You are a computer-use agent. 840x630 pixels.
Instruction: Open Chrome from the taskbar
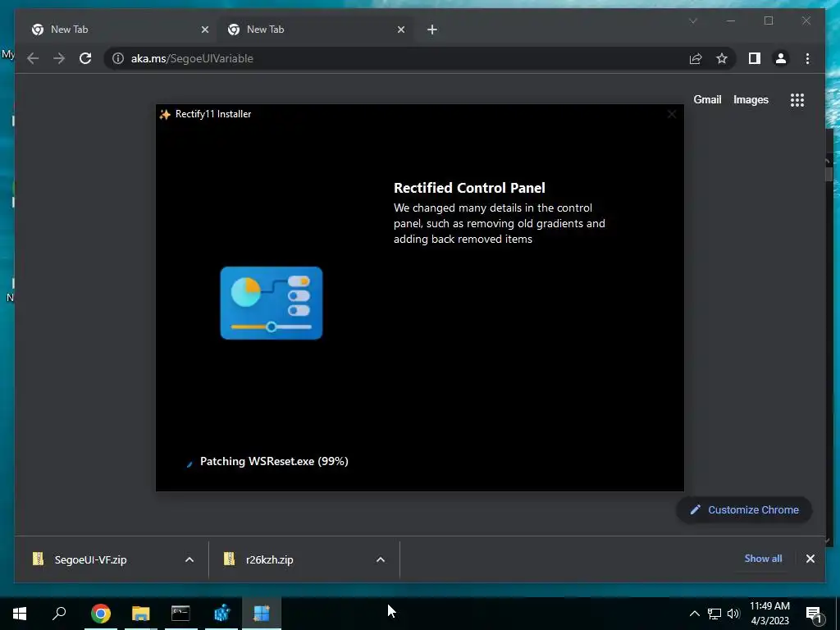coord(101,614)
